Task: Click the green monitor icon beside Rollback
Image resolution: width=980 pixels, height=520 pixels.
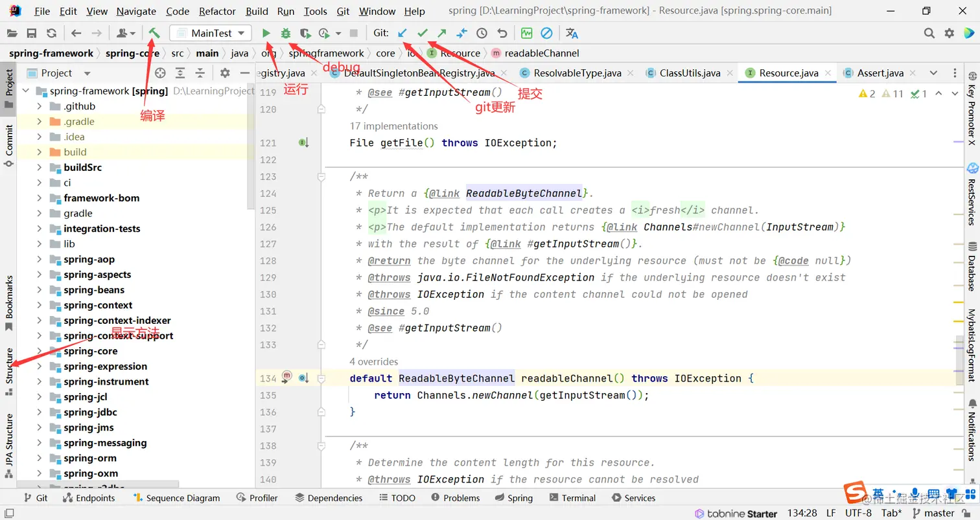Action: pos(526,33)
